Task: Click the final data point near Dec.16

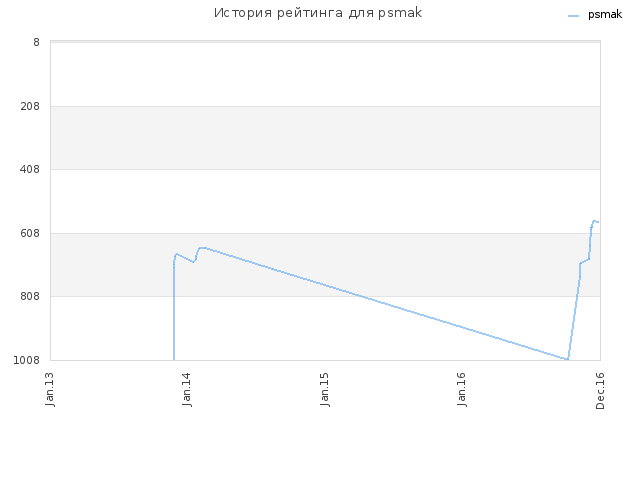Action: [598, 222]
